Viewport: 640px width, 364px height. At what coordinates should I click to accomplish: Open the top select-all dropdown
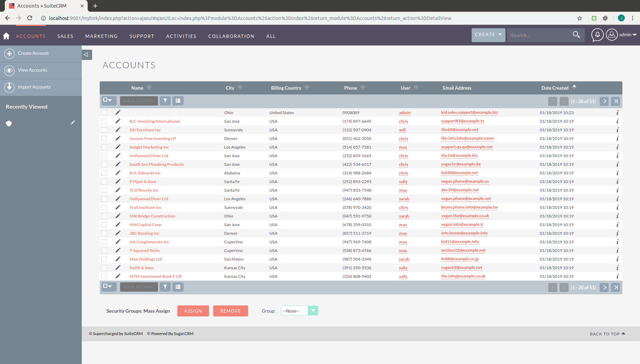click(x=108, y=100)
